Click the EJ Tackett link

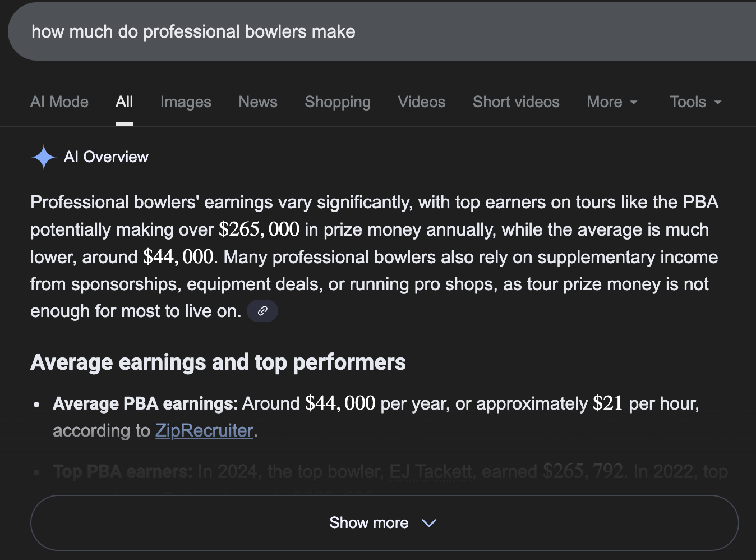click(x=431, y=471)
